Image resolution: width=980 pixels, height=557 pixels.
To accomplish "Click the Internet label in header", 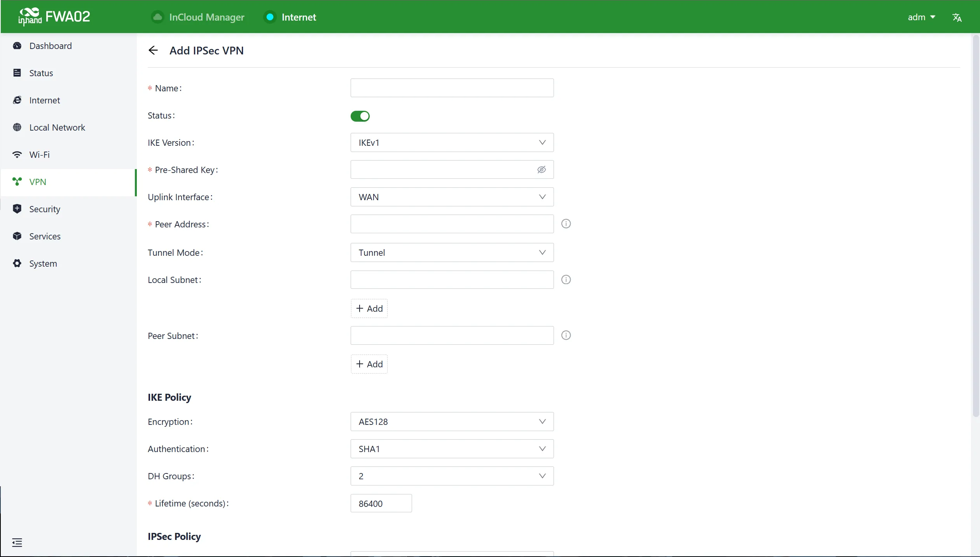I will coord(299,17).
